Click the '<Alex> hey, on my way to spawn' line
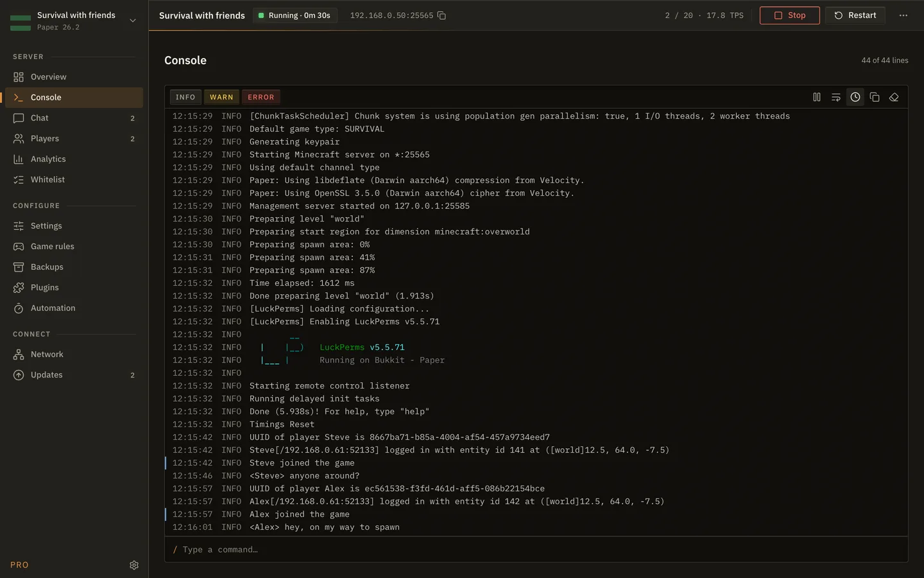Screen dimensions: 924x578 pos(536,527)
